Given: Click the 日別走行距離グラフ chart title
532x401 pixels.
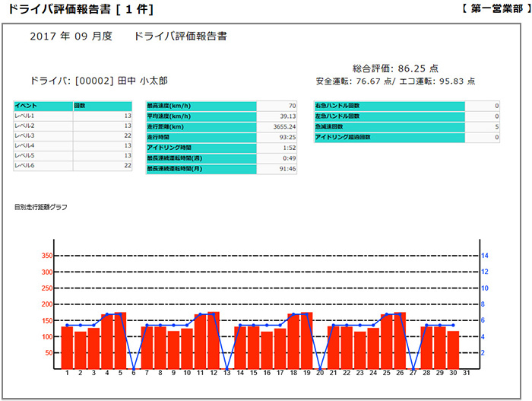Looking at the screenshot, I should tap(40, 206).
